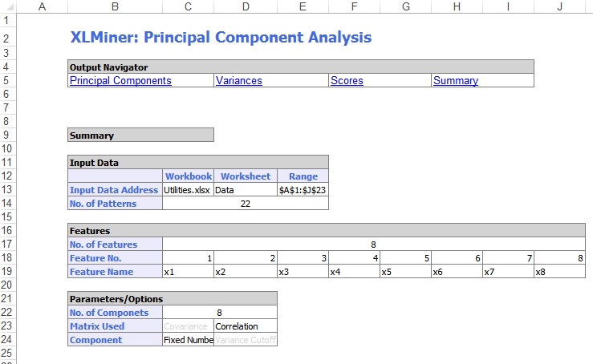Select row 19 header
The height and width of the screenshot is (364, 593).
tap(6, 272)
